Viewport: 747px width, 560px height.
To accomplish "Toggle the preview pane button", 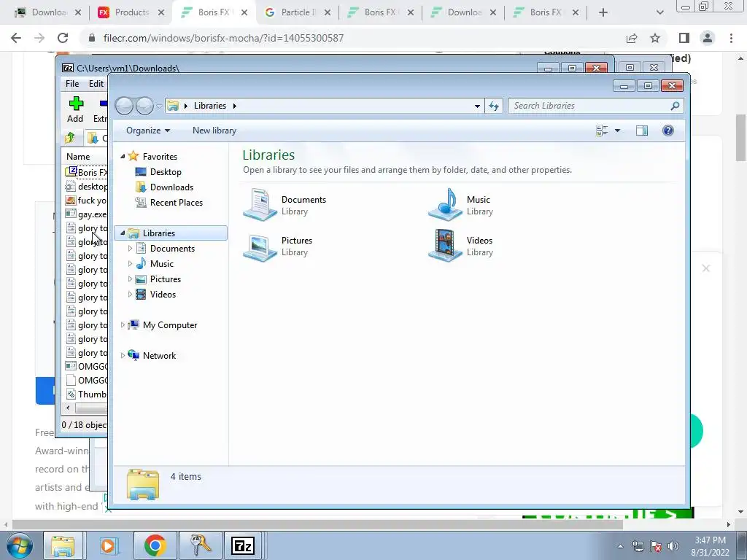I will point(642,131).
